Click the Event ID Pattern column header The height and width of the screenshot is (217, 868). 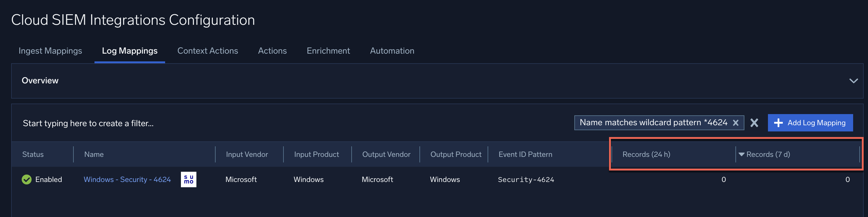tap(525, 154)
